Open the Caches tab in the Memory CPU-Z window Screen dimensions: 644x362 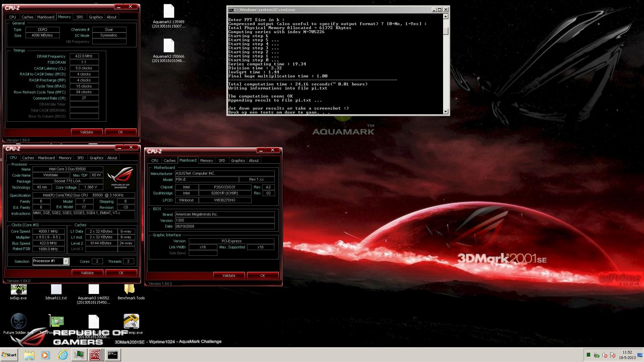[27, 17]
